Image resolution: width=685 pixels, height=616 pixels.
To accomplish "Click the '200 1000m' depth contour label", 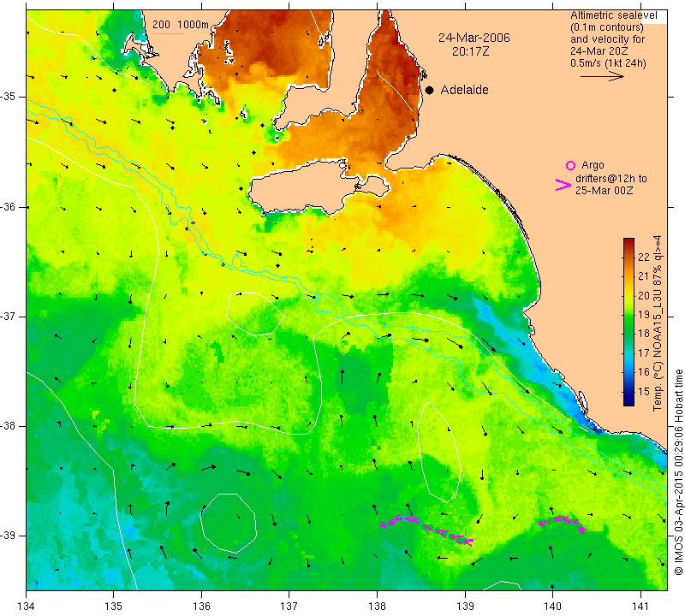I will 181,25.
